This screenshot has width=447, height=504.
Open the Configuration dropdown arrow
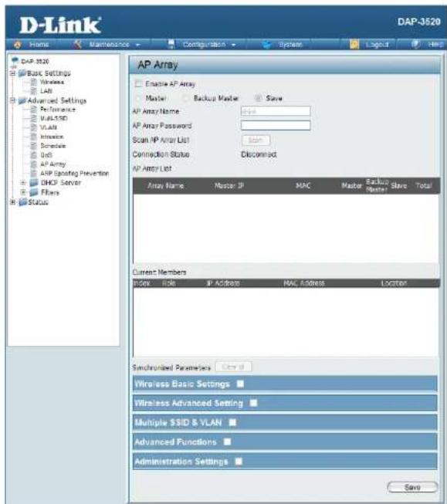pos(233,45)
